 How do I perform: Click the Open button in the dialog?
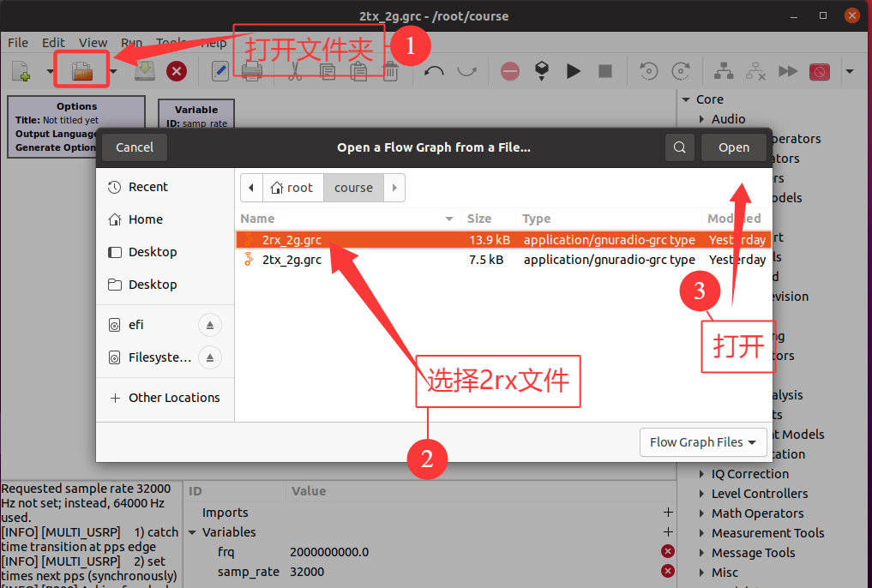pyautogui.click(x=733, y=147)
